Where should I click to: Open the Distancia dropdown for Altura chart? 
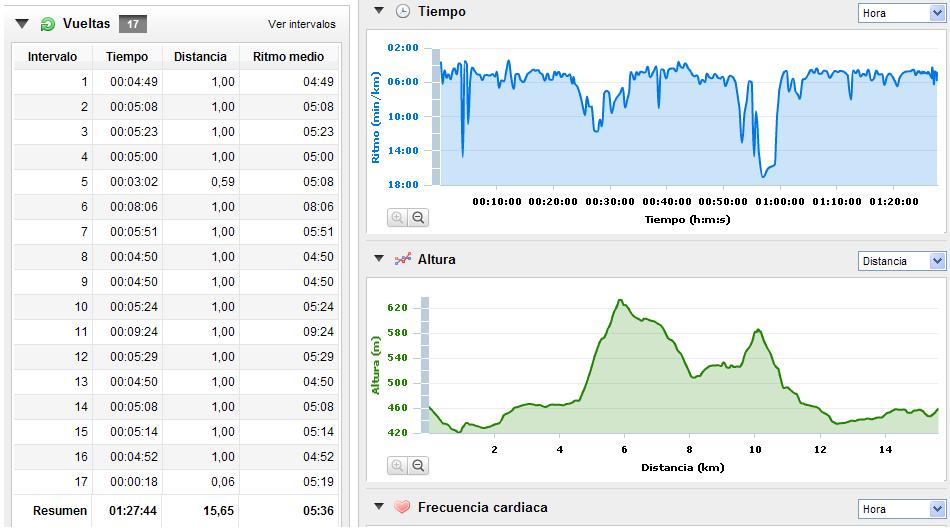pos(901,261)
